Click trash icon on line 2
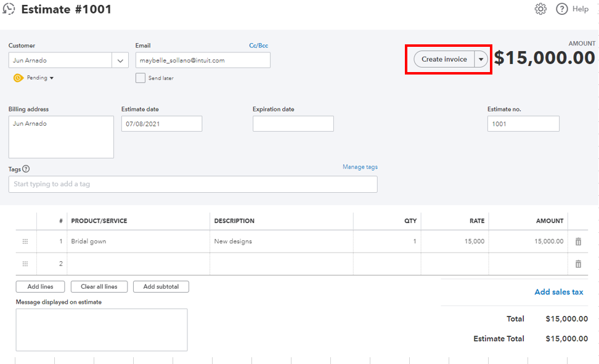This screenshot has height=364, width=599. point(578,264)
